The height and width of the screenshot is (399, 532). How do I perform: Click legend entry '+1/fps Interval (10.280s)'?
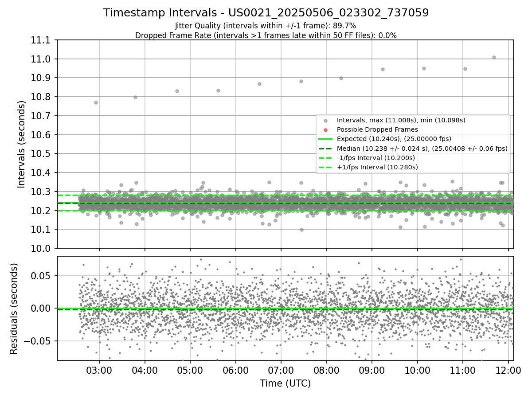click(377, 167)
